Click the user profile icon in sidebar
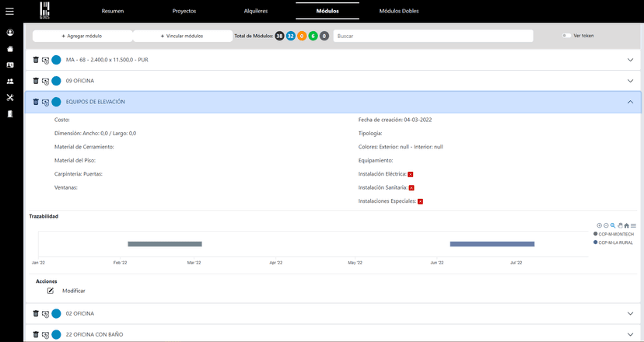The image size is (644, 342). click(x=10, y=33)
